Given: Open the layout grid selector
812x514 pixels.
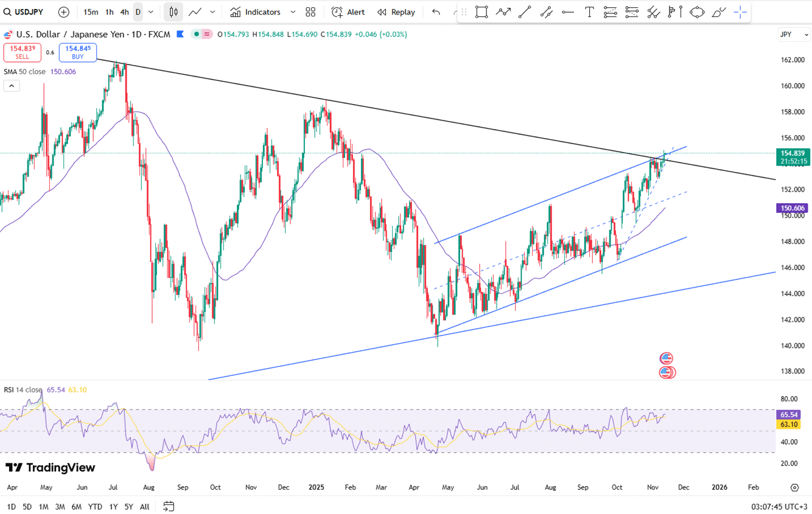Looking at the screenshot, I should 310,12.
